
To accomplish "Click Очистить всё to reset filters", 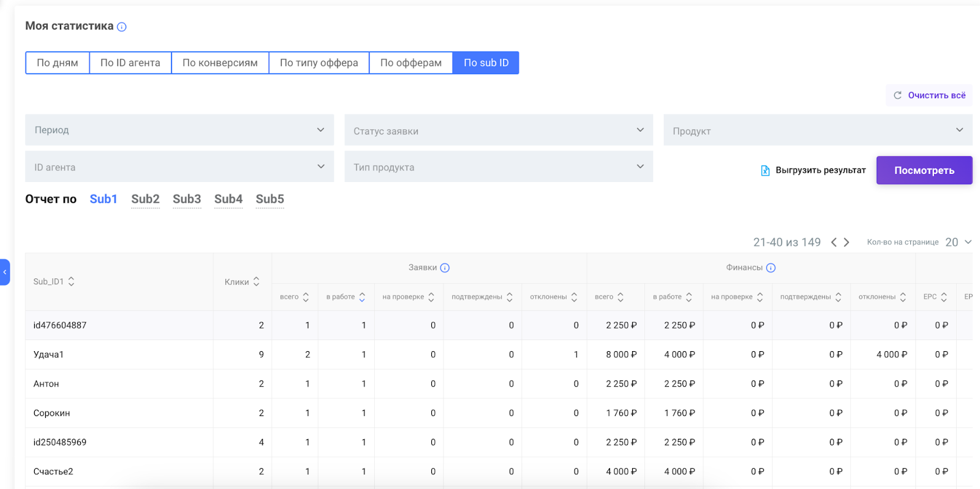I will (x=929, y=96).
